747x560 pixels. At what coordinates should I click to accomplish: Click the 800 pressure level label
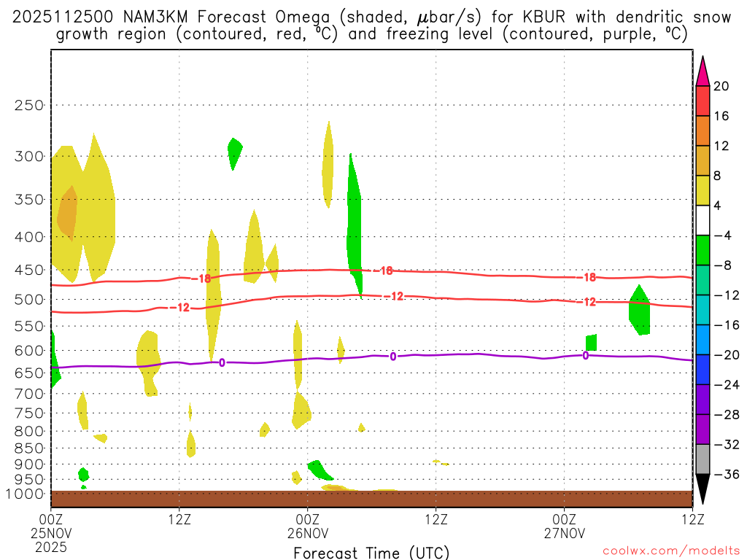click(x=29, y=432)
